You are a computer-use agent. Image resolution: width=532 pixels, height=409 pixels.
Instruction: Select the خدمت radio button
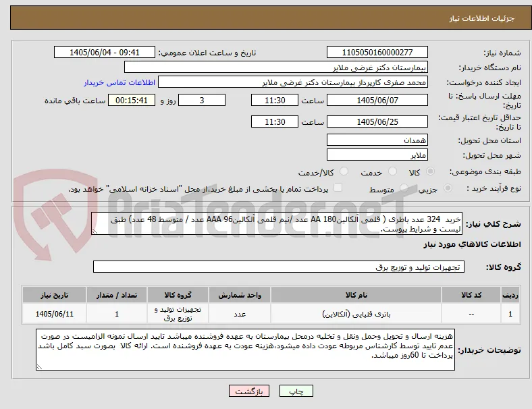(392, 171)
